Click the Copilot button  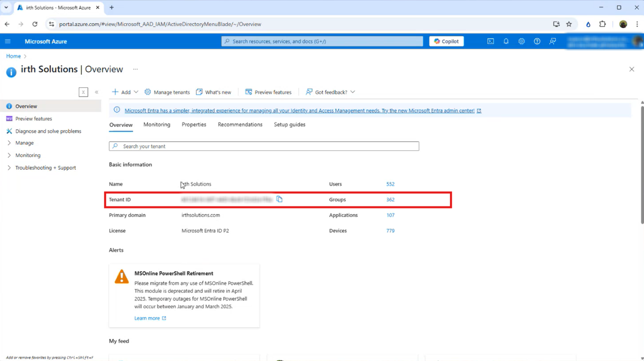(446, 41)
